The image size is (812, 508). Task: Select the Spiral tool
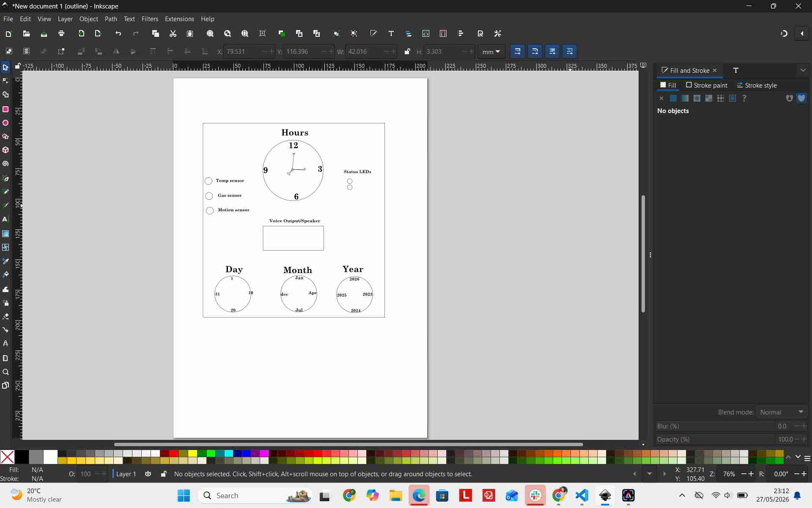tap(5, 164)
